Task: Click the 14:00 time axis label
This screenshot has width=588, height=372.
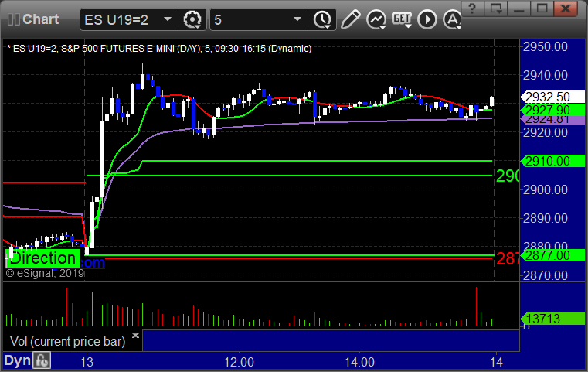Action: pyautogui.click(x=359, y=362)
